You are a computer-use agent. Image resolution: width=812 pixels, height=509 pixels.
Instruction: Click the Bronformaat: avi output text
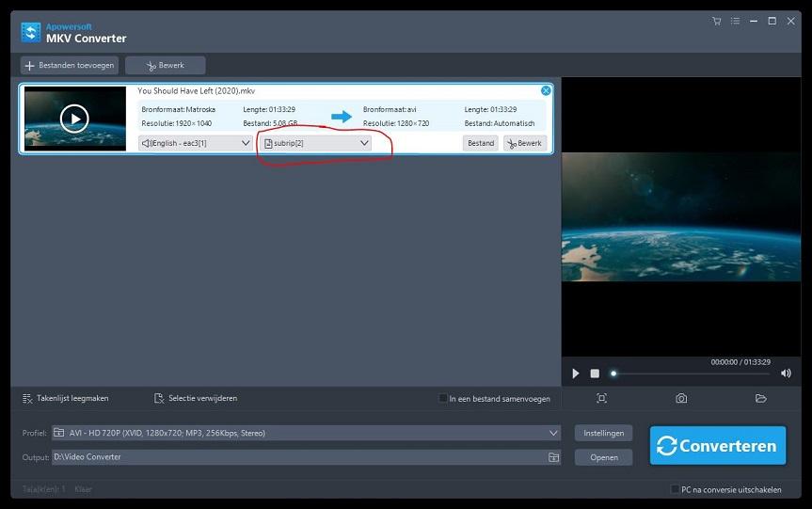point(390,109)
